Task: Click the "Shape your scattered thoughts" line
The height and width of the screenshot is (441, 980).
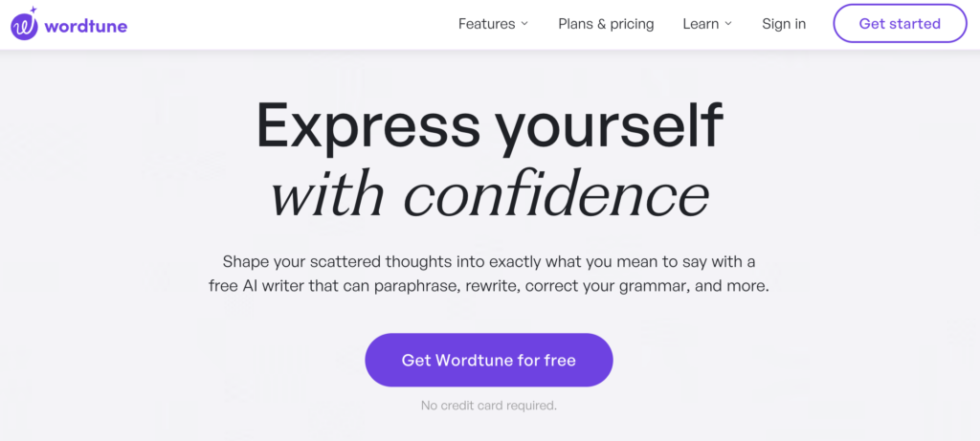Action: click(489, 261)
